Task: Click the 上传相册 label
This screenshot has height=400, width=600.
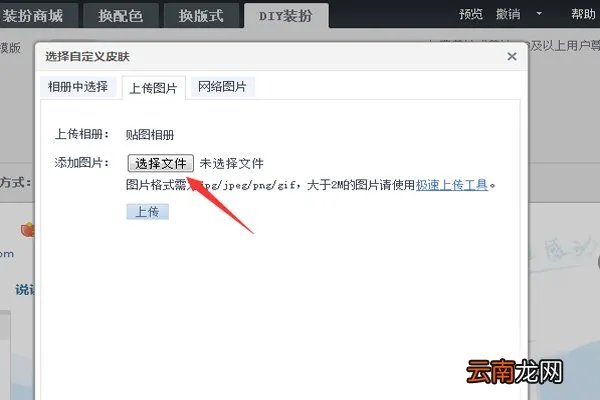Action: 82,134
